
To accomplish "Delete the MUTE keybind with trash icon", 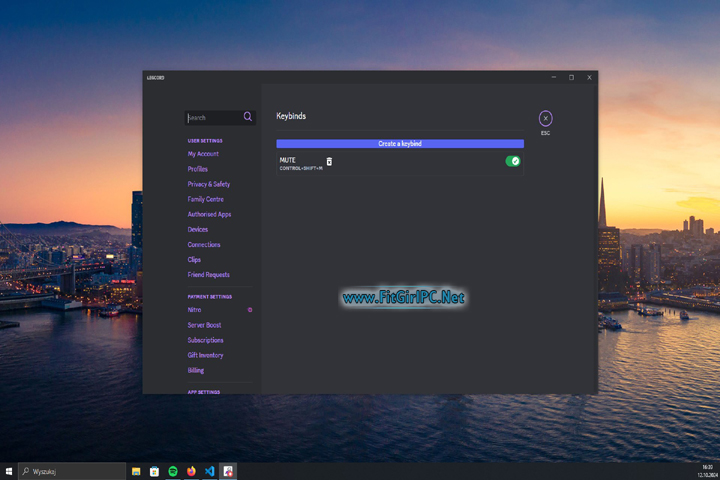I will pyautogui.click(x=329, y=161).
